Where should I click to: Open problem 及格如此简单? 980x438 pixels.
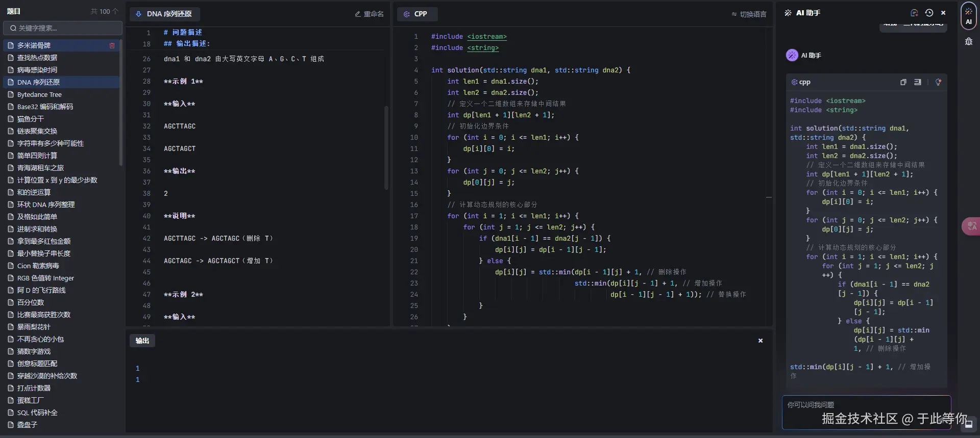61,217
